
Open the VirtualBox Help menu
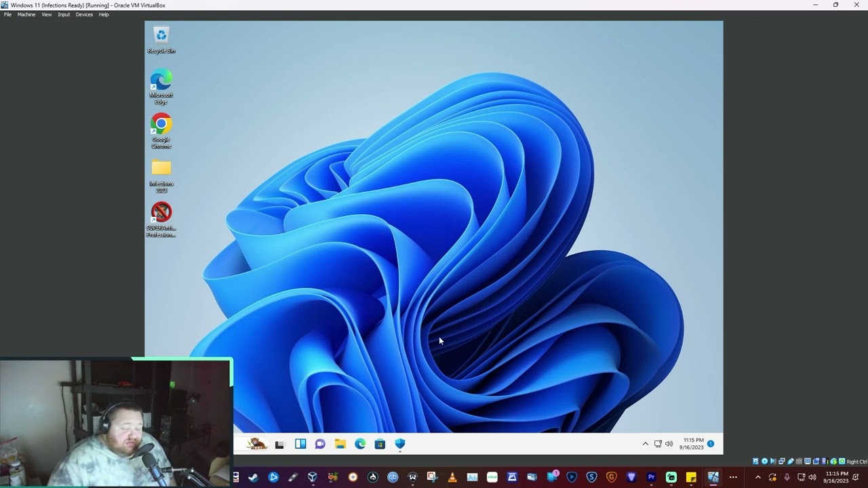coord(104,14)
